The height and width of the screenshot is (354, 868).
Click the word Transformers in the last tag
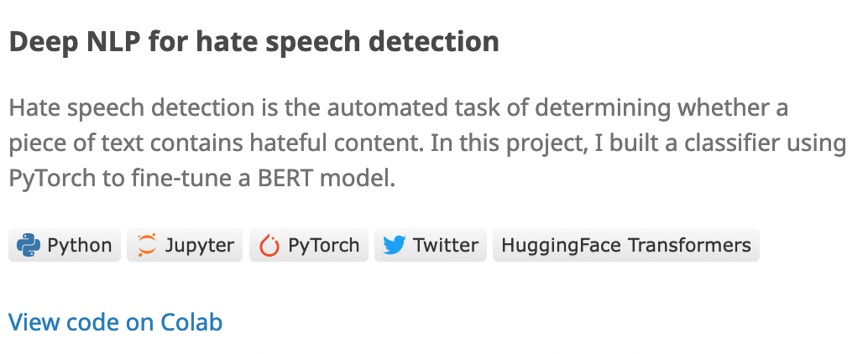[x=689, y=245]
